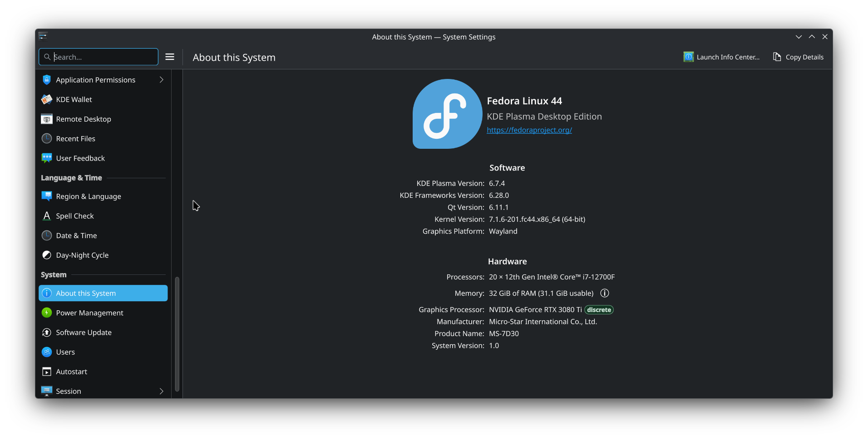Click the KDE Wallet icon
Image resolution: width=868 pixels, height=440 pixels.
(47, 99)
